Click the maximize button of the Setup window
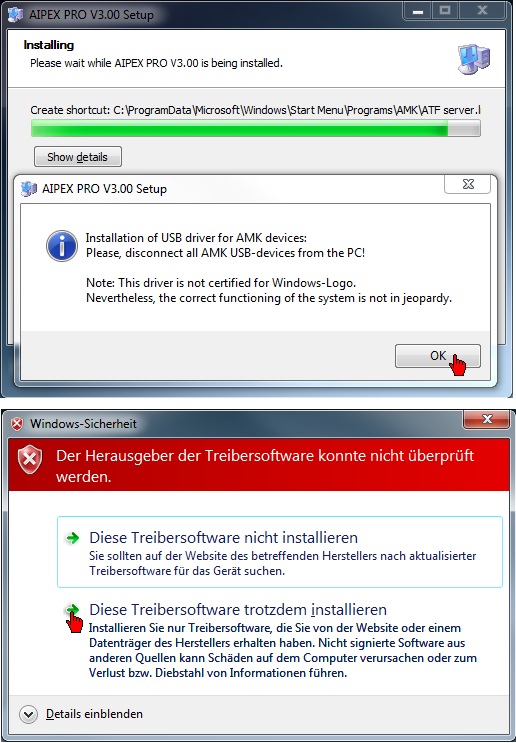Image resolution: width=516 pixels, height=743 pixels. pyautogui.click(x=444, y=11)
